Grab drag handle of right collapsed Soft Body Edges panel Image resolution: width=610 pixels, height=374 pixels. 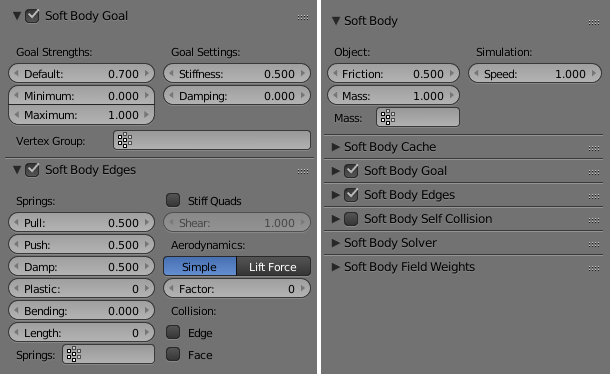click(594, 196)
